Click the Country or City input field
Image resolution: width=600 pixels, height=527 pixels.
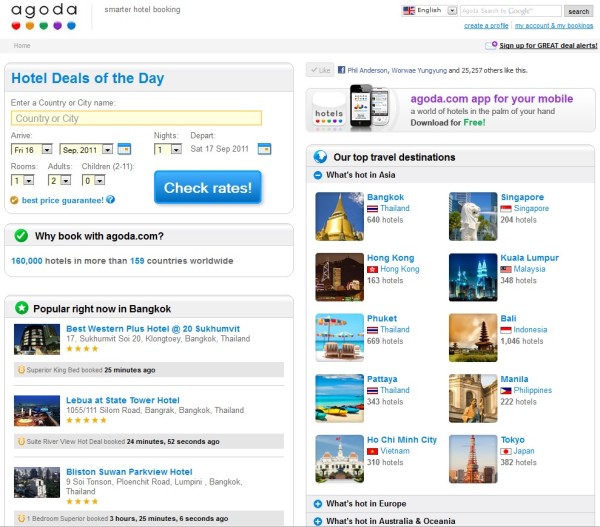point(136,118)
